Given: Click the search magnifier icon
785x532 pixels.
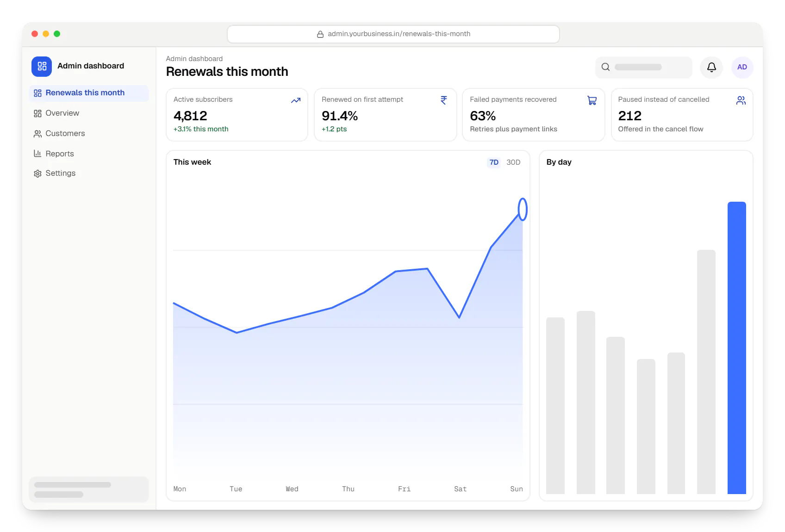Looking at the screenshot, I should point(605,67).
